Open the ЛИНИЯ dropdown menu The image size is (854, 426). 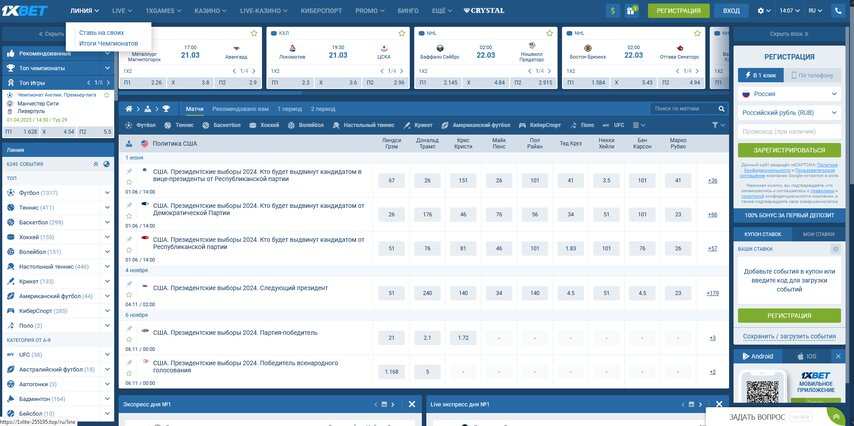(84, 10)
